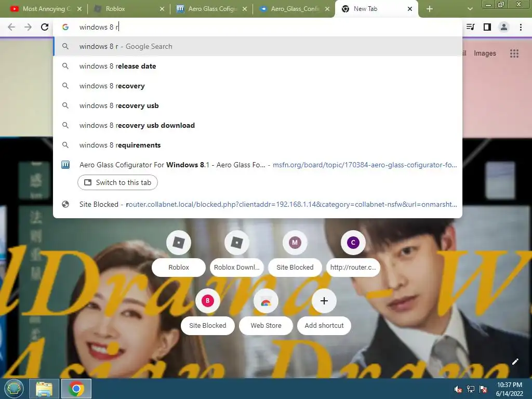
Task: Select 'windows 8 r - Google Search' suggestion
Action: (258, 46)
